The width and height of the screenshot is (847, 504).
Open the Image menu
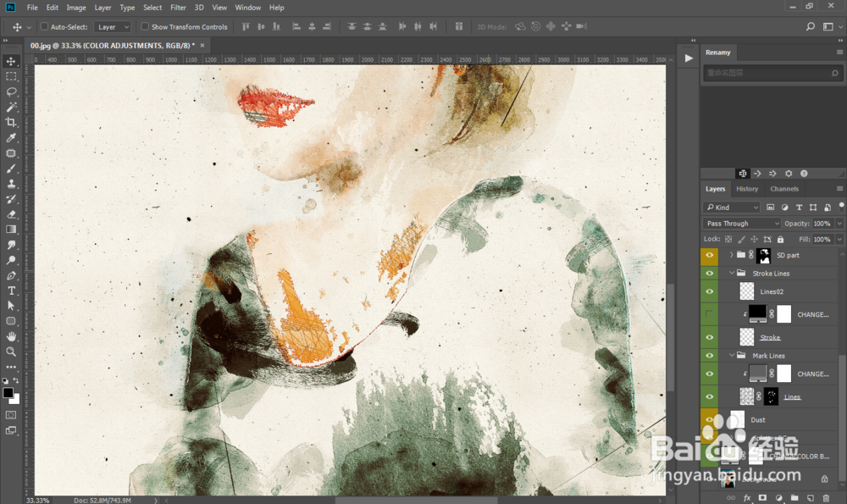tap(76, 8)
